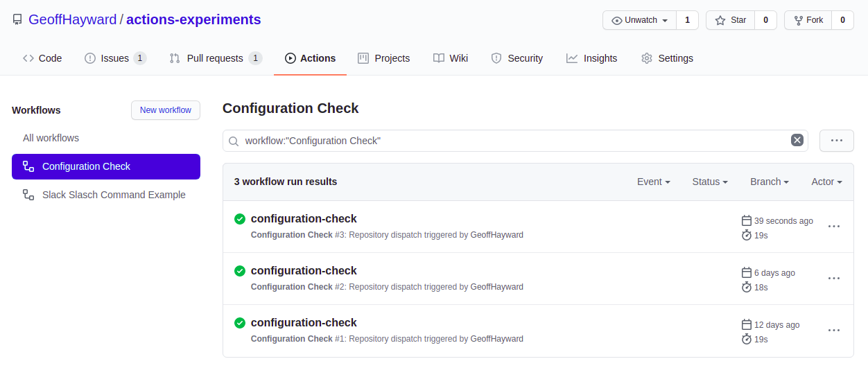
Task: Open the GeoffHayward owner profile link
Action: (x=73, y=19)
